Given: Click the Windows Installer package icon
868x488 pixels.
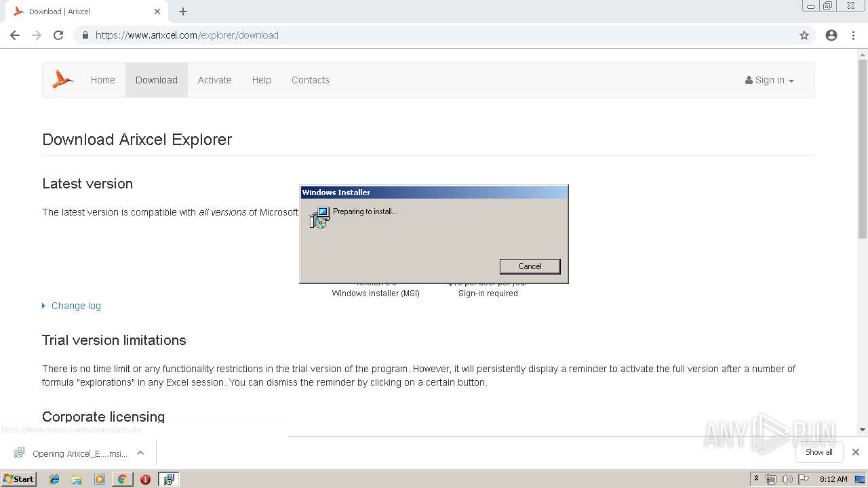Looking at the screenshot, I should 319,218.
